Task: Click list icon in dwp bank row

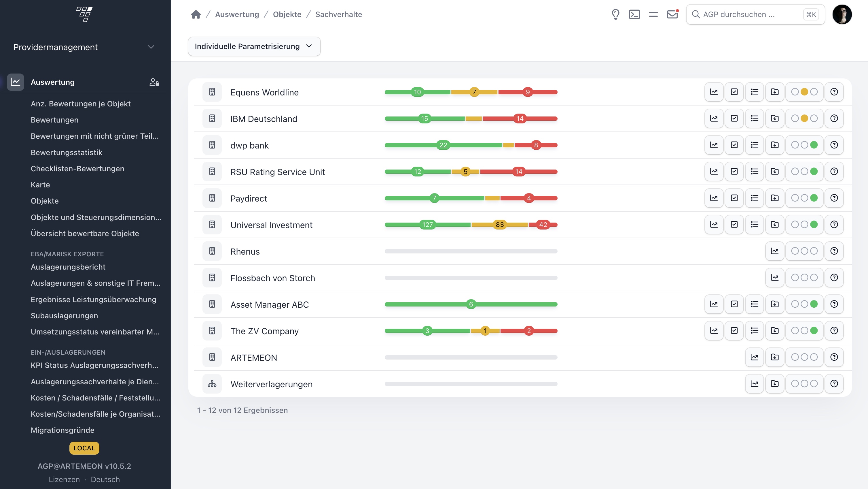Action: tap(755, 145)
